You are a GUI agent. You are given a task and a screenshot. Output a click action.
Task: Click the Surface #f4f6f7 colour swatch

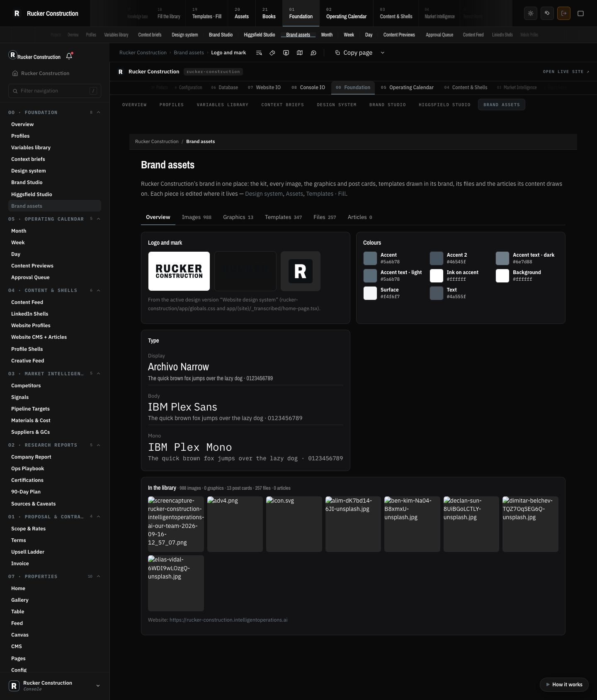pos(370,293)
